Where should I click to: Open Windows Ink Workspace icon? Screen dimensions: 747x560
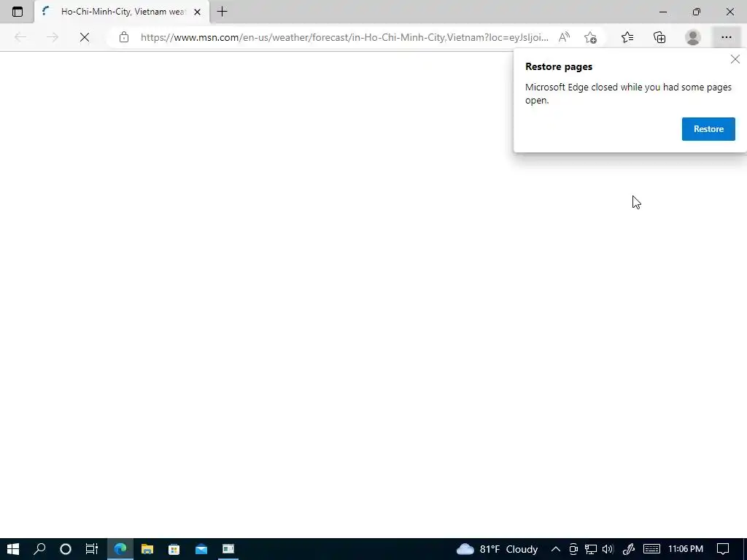(x=629, y=549)
